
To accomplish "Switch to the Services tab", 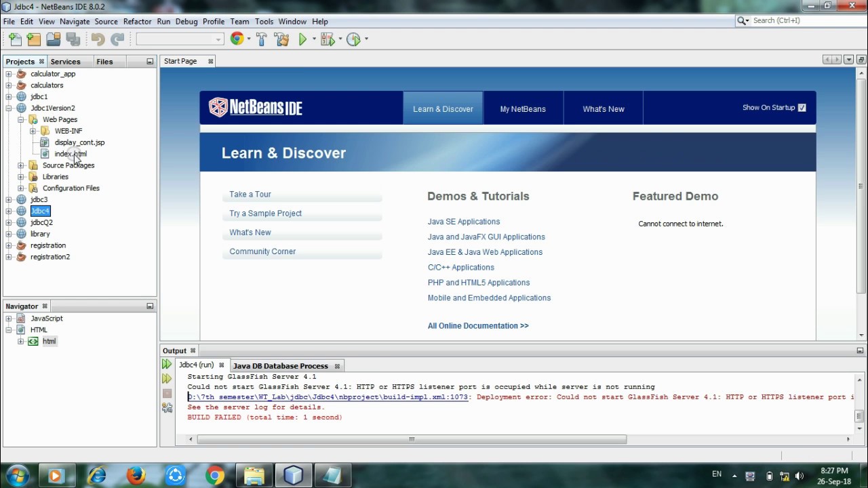I will (65, 62).
